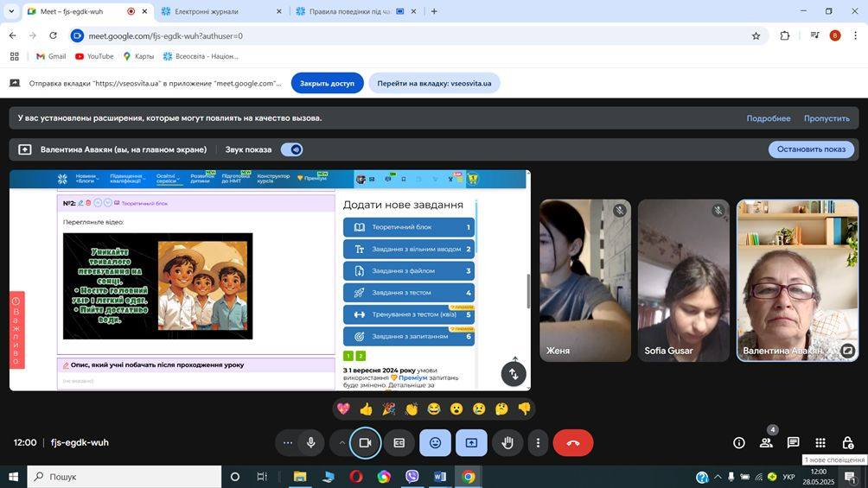The height and width of the screenshot is (488, 868).
Task: Select Meet fjs-egdk-wuh tab
Action: (88, 11)
